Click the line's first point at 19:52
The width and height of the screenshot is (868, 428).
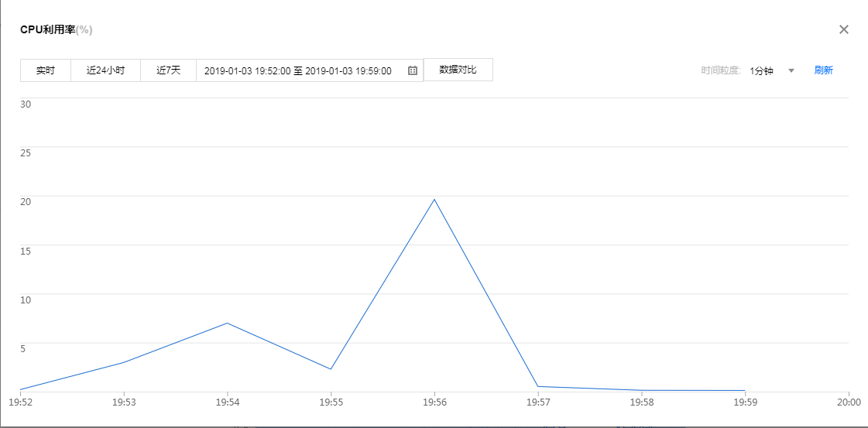click(x=21, y=389)
